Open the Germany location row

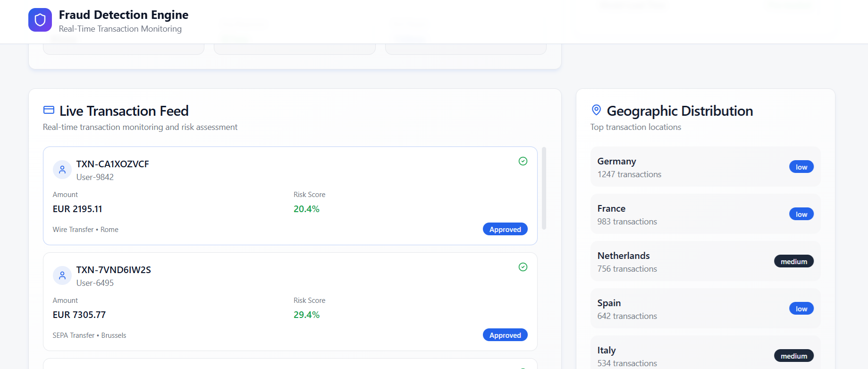(684, 167)
